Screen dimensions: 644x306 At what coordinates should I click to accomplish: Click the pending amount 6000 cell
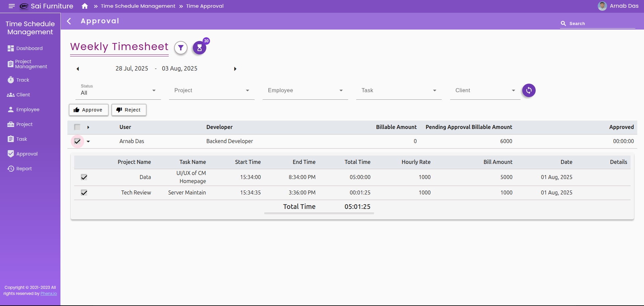click(x=506, y=141)
